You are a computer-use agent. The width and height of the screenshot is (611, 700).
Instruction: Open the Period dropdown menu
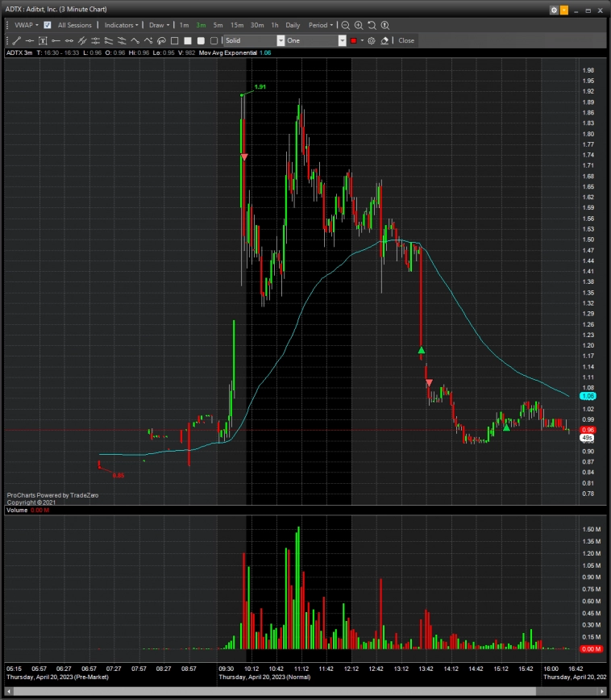pyautogui.click(x=321, y=25)
